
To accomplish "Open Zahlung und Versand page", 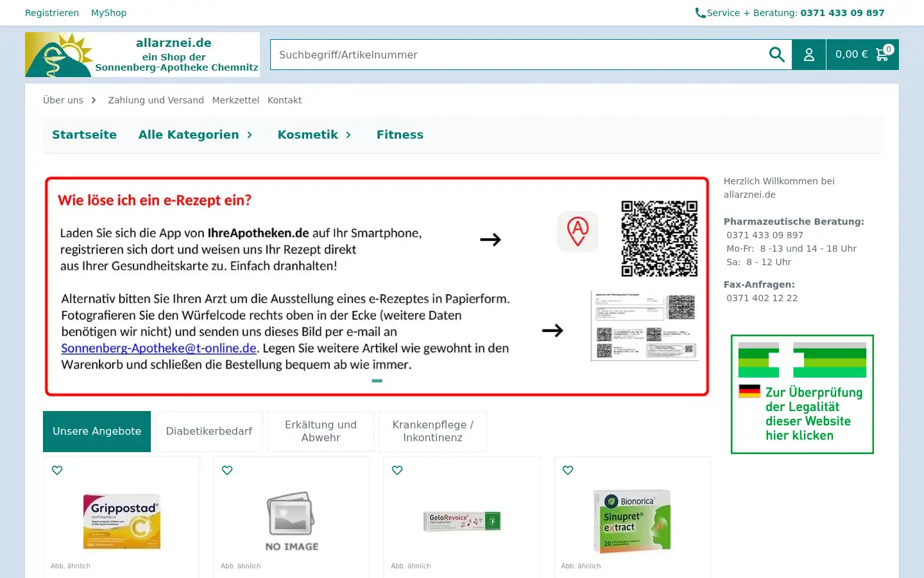I will pyautogui.click(x=156, y=100).
